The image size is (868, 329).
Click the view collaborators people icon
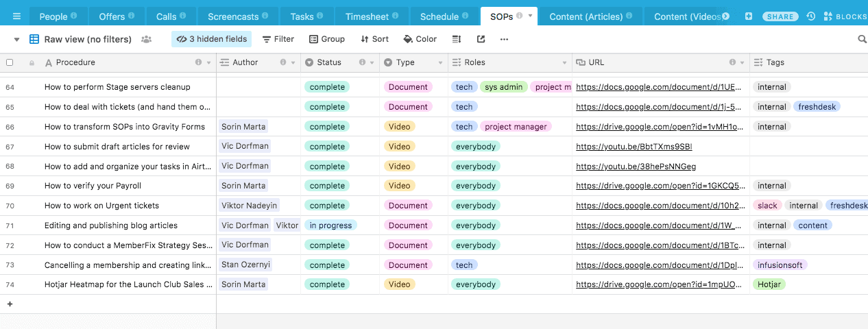tap(146, 40)
